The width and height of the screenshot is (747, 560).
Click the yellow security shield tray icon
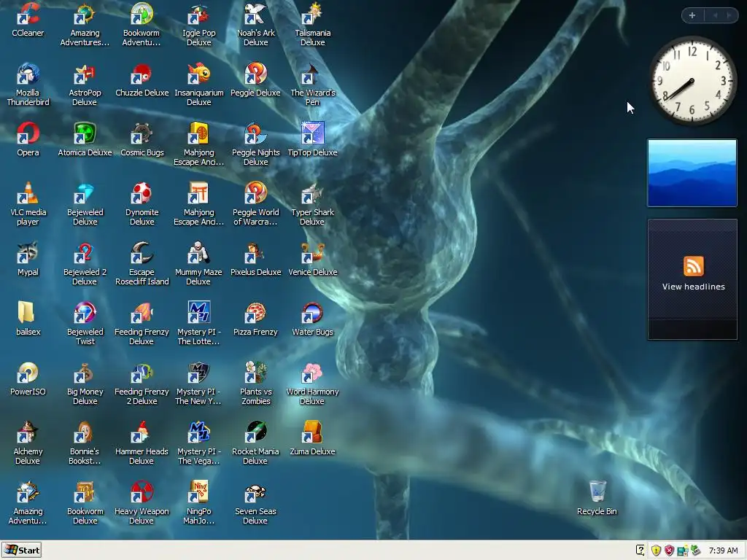(656, 551)
